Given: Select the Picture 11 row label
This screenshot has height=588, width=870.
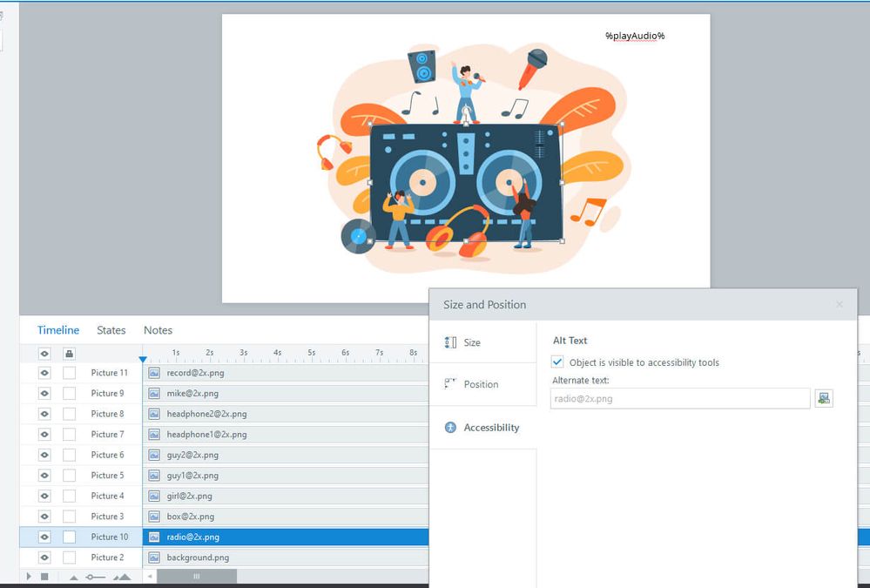Looking at the screenshot, I should click(x=110, y=373).
